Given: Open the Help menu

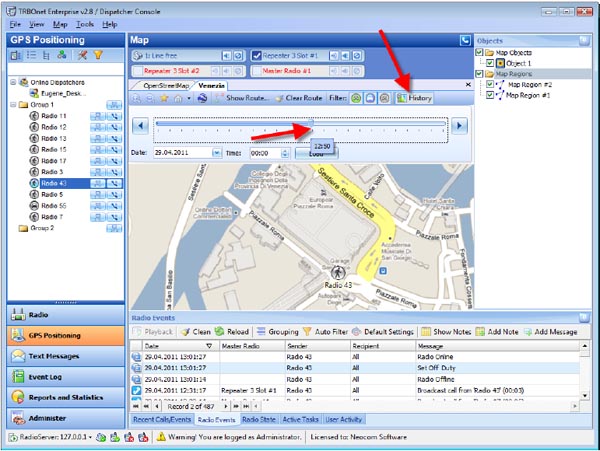Looking at the screenshot, I should coord(110,24).
